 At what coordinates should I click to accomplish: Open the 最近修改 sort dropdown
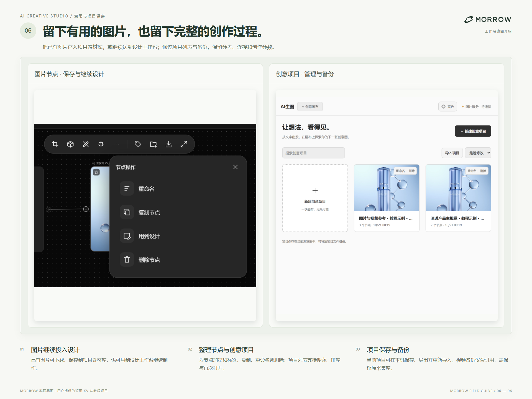point(478,153)
